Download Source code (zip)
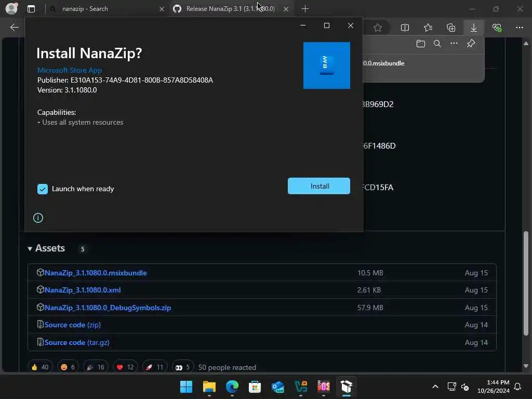 73,325
